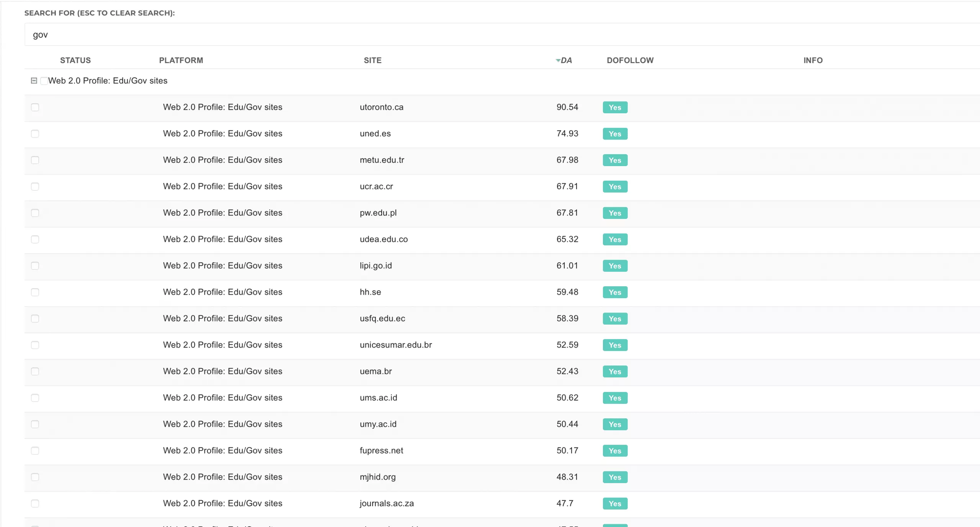Viewport: 980px width, 527px height.
Task: Select the fupress.net site cell
Action: click(381, 450)
